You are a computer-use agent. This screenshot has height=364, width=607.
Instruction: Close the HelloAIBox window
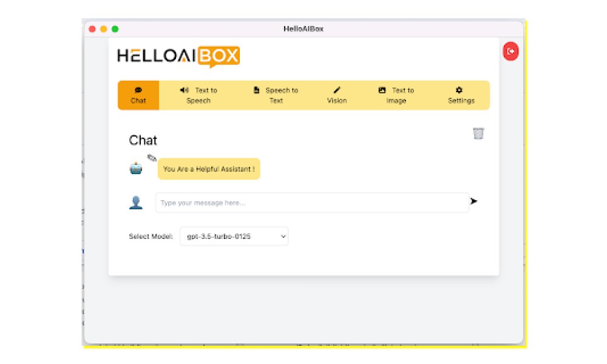[92, 29]
